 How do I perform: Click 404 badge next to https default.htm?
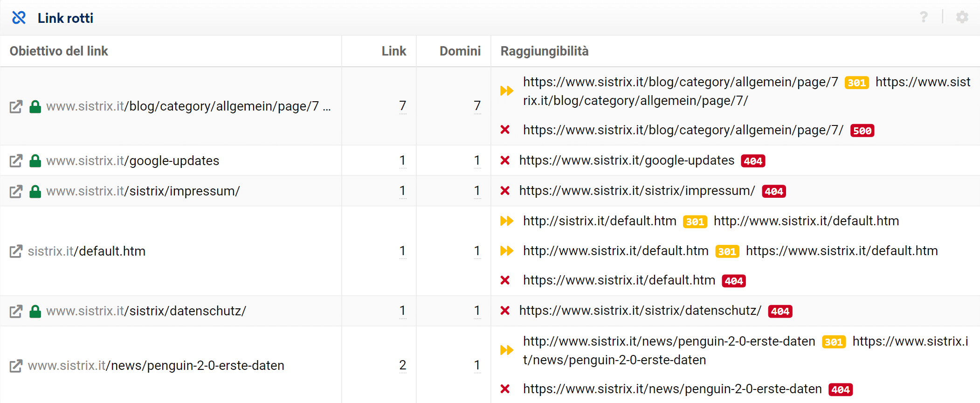tap(734, 281)
